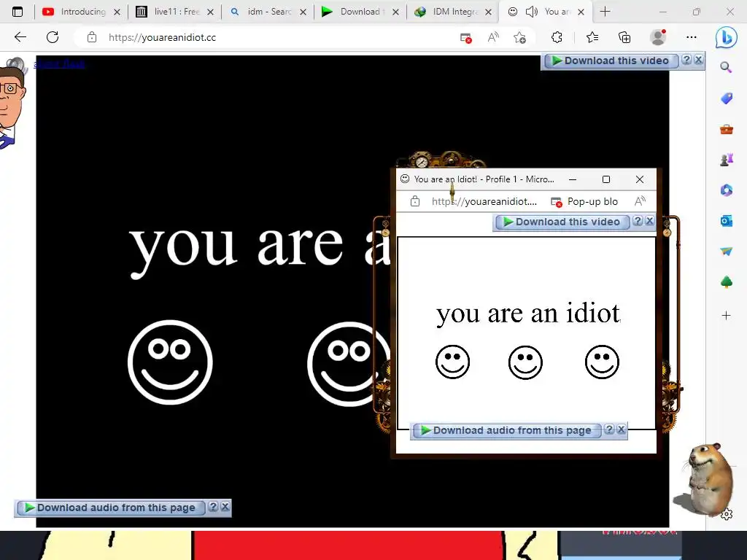Click Download this video in popup window
The width and height of the screenshot is (747, 560).
pos(562,222)
